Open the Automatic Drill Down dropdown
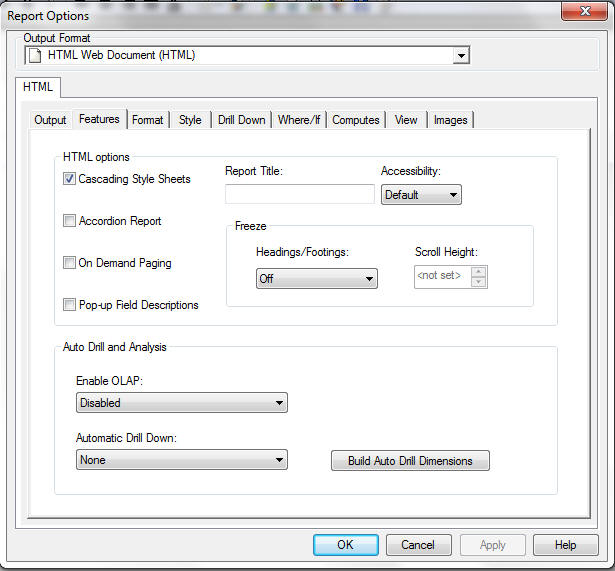The height and width of the screenshot is (571, 615). 182,460
